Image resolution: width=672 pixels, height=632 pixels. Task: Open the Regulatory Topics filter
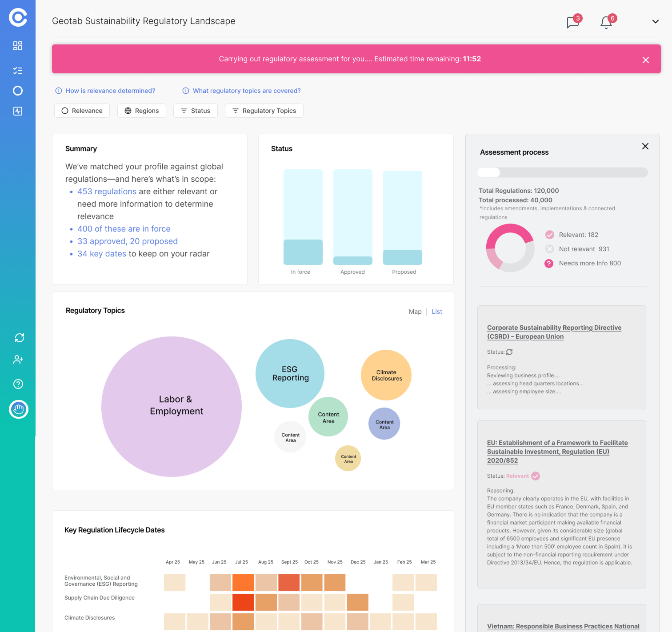pos(264,111)
